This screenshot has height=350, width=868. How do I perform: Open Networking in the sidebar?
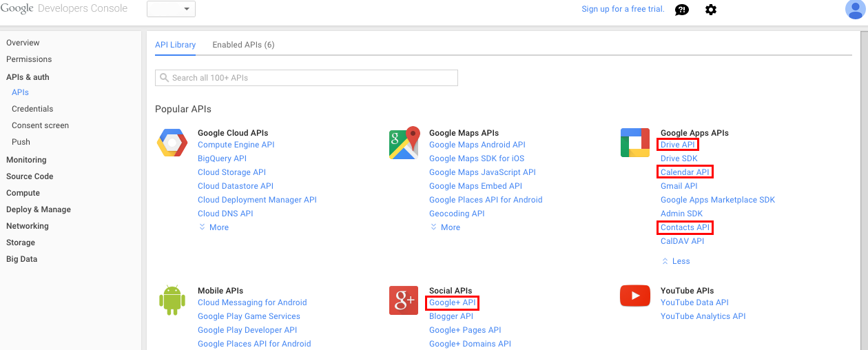point(28,226)
